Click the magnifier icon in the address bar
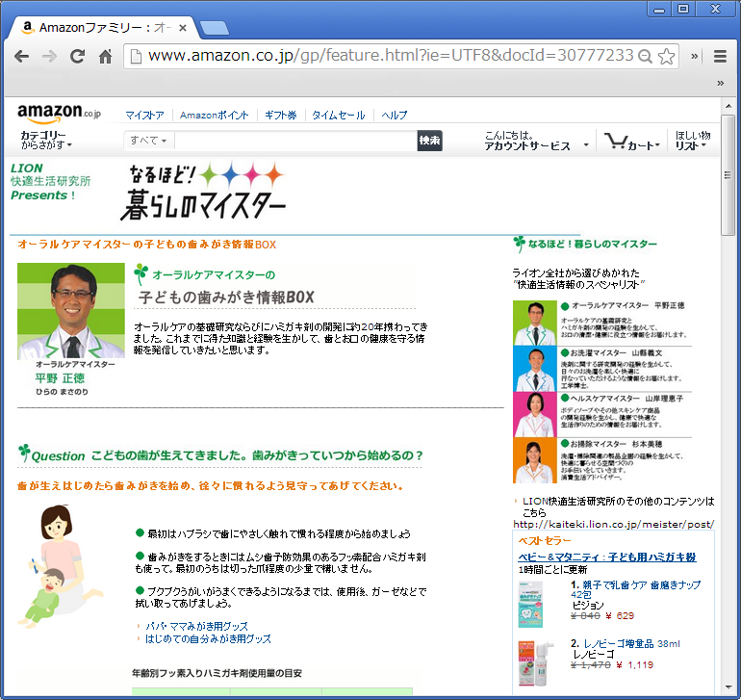 (645, 57)
